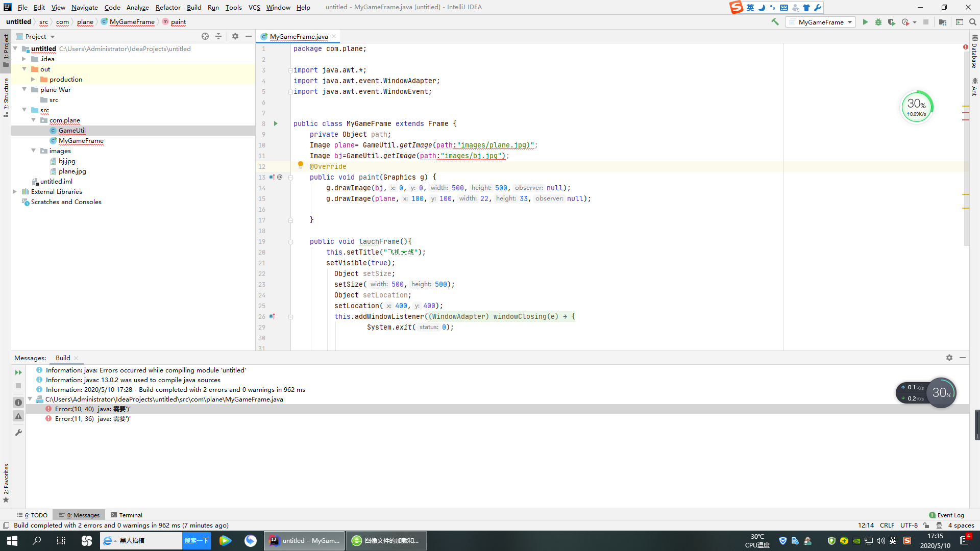Click CRLF line separator in status bar
Viewport: 980px width, 551px height.
(887, 525)
